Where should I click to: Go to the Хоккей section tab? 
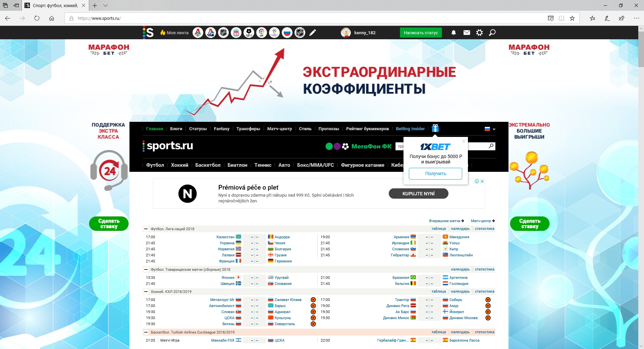tap(179, 165)
